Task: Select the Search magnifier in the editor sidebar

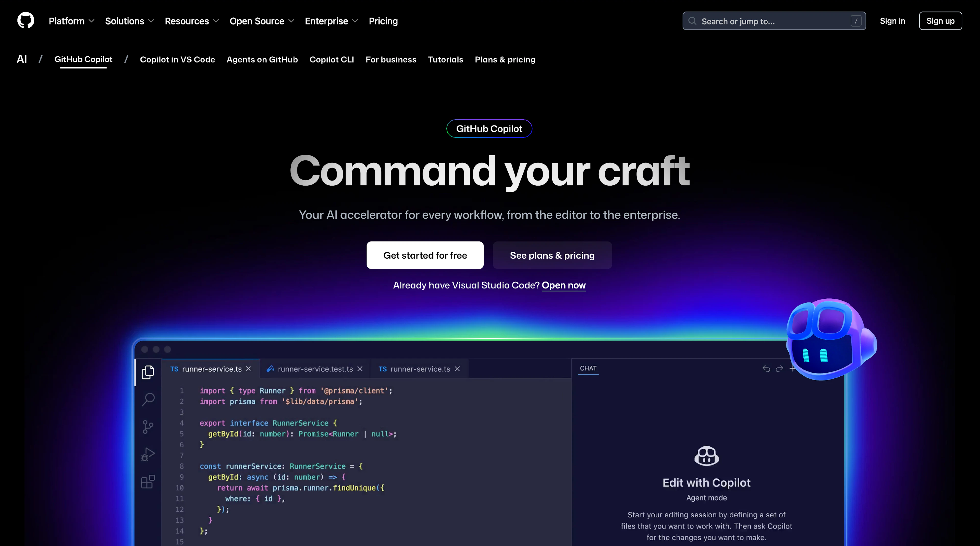Action: pyautogui.click(x=148, y=400)
